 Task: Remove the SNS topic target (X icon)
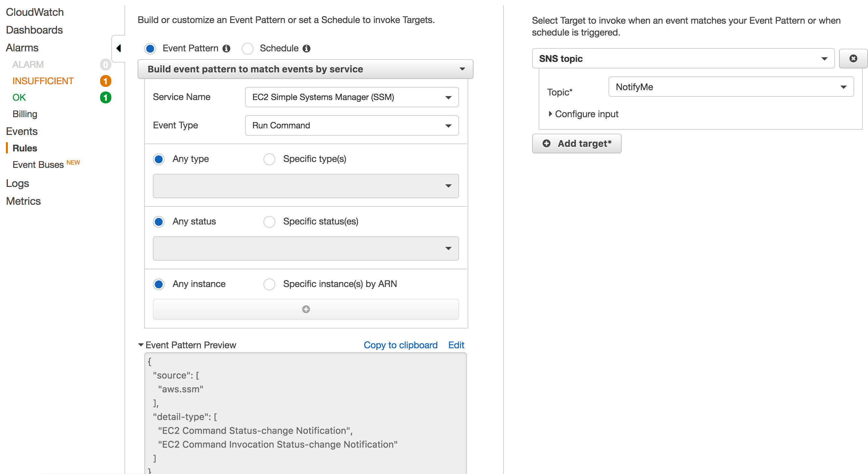[x=853, y=59]
